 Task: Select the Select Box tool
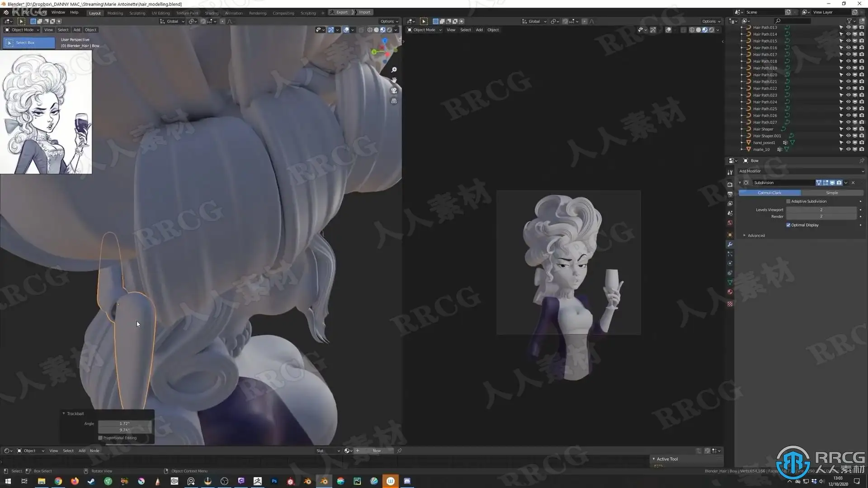point(29,42)
